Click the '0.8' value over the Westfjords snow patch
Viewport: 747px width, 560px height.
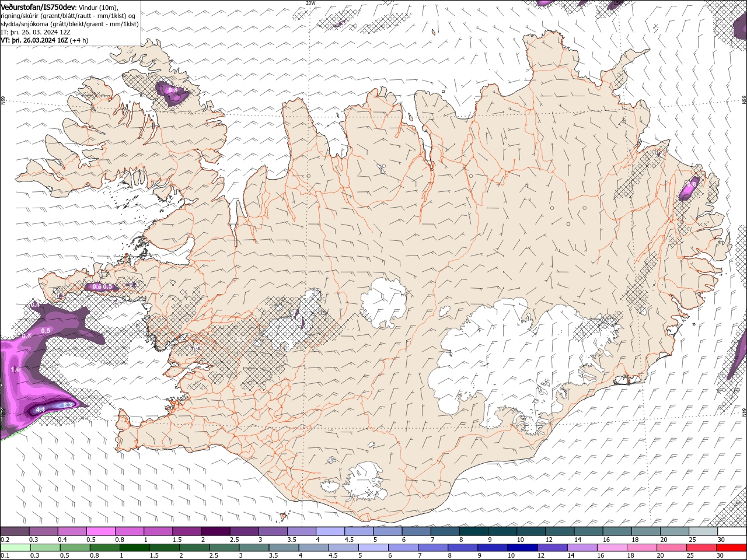coord(172,90)
